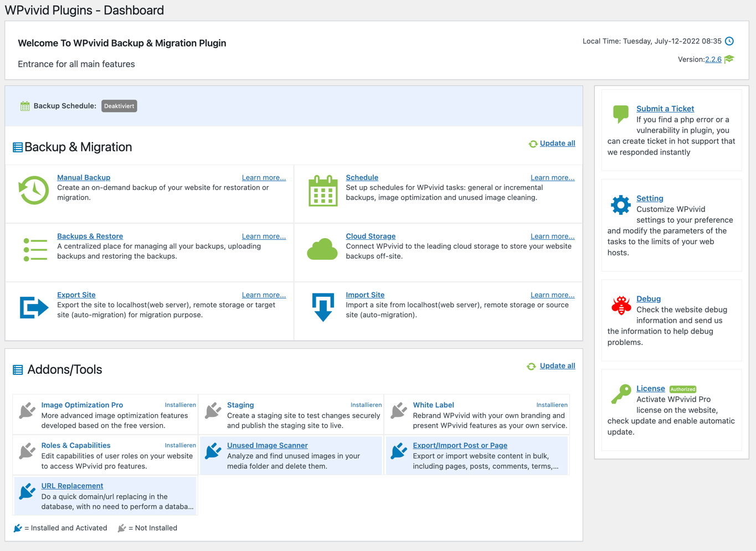Click Installieren for Image Optimization Pro
756x551 pixels.
(x=180, y=405)
